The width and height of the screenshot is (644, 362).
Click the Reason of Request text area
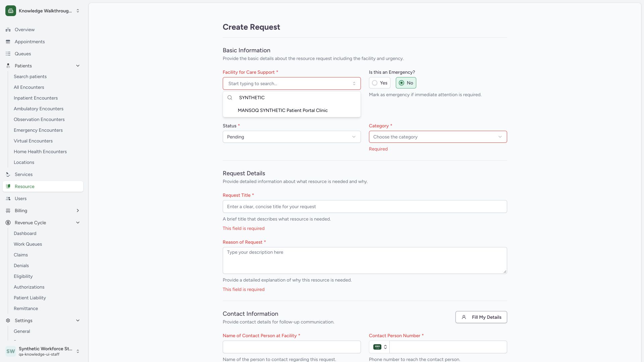tap(365, 260)
